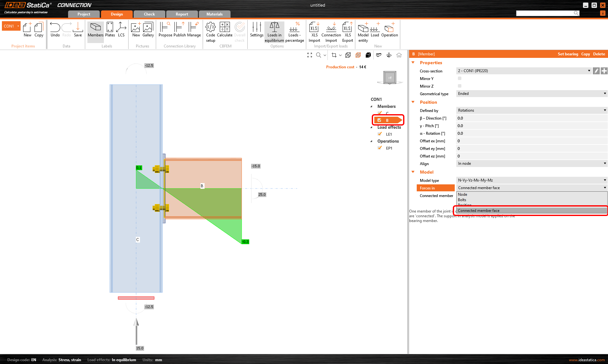This screenshot has height=364, width=608.
Task: Switch to the Report tab
Action: tap(182, 14)
